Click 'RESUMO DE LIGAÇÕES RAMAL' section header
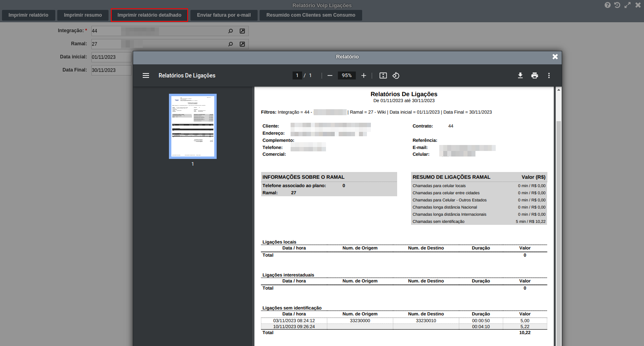 pos(451,177)
